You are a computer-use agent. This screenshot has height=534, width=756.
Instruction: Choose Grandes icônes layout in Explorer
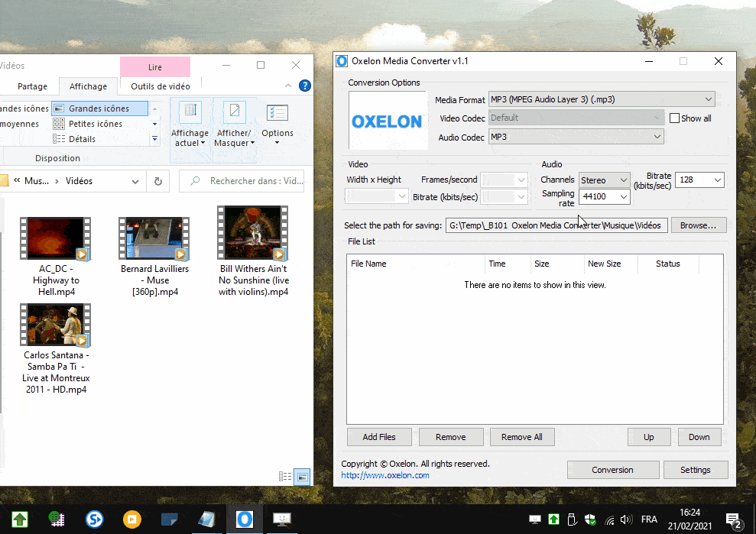pyautogui.click(x=99, y=108)
